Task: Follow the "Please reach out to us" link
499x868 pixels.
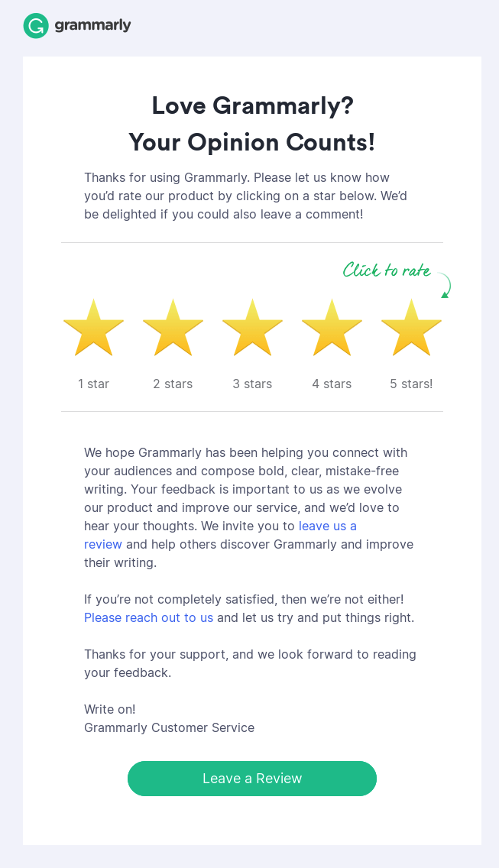Action: [148, 618]
